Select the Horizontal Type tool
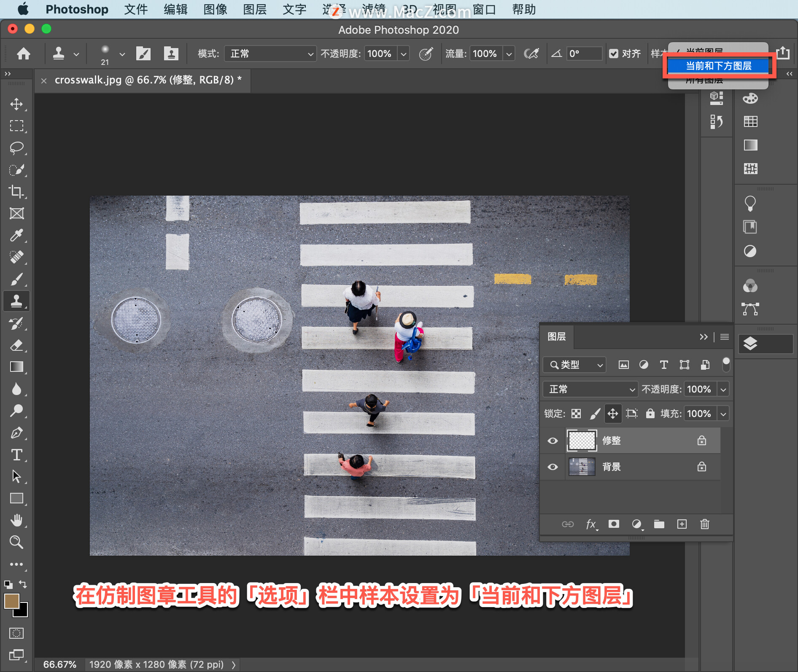 [16, 455]
